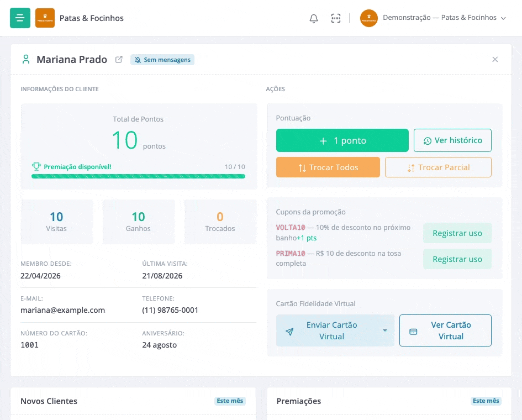Click the Novos Clientes card heading
Screen dimensions: 522x420
[49, 401]
